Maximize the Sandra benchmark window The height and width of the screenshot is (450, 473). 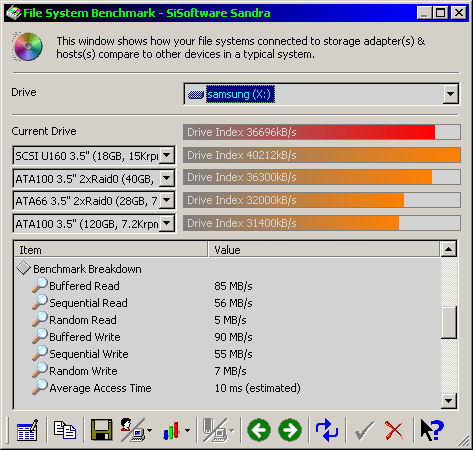tap(440, 13)
